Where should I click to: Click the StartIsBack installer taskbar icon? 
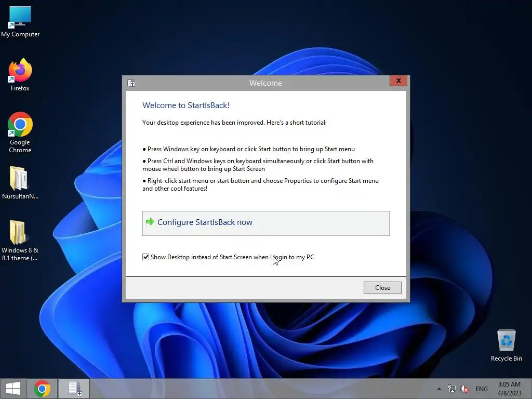(x=75, y=389)
